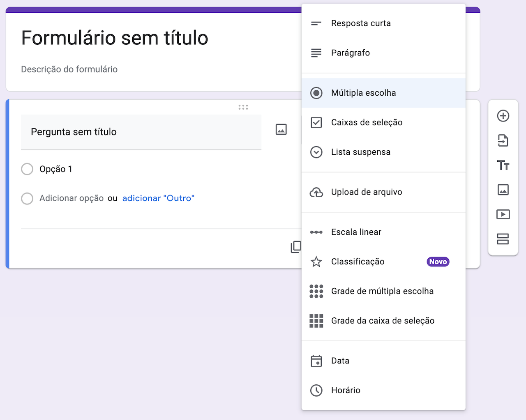Click the Add question plus icon
Viewport: 526px width, 420px height.
tap(503, 116)
